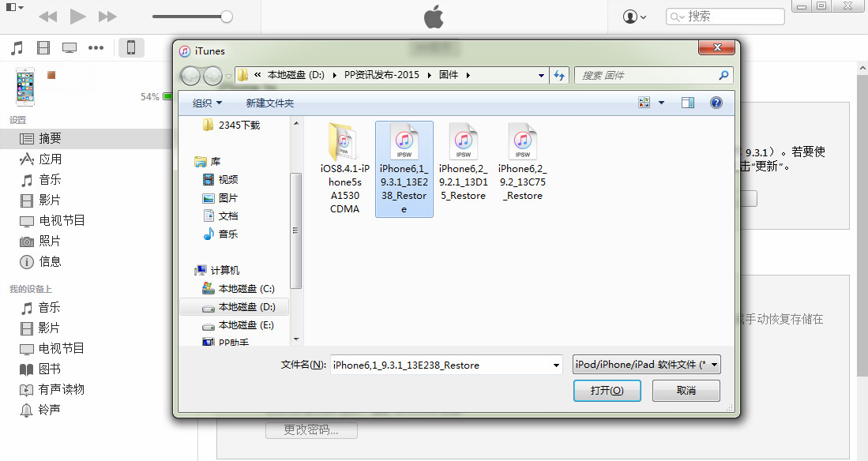Select 音乐 library in navigation tree
This screenshot has width=868, height=461.
[x=221, y=234]
